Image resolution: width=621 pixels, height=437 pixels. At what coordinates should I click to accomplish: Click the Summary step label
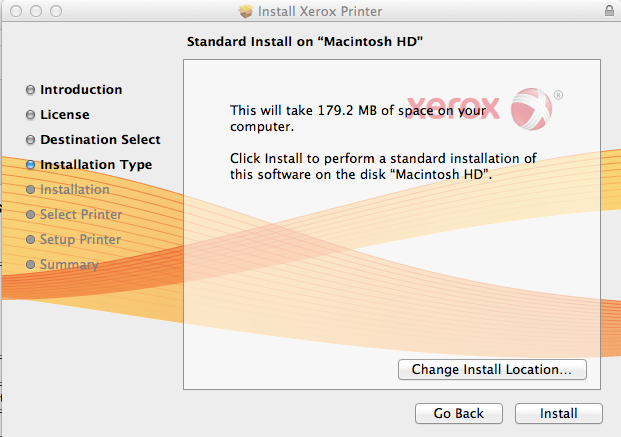(69, 265)
